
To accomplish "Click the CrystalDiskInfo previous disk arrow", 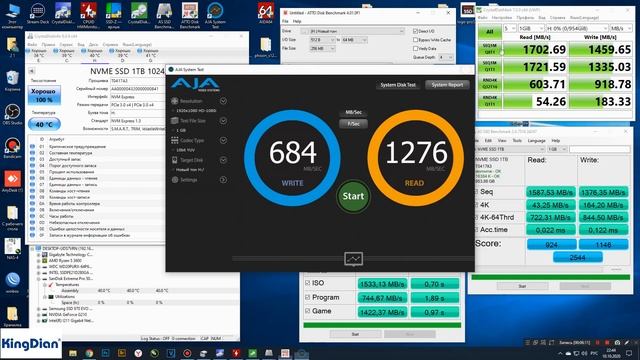I will (x=31, y=71).
